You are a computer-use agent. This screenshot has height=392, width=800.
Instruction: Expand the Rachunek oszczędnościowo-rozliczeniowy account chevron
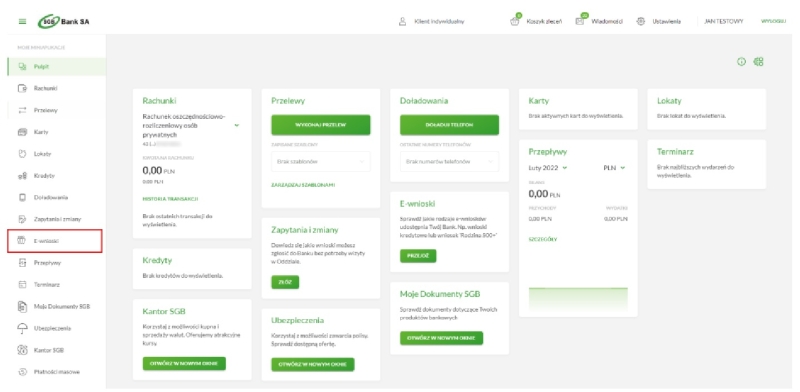click(237, 125)
